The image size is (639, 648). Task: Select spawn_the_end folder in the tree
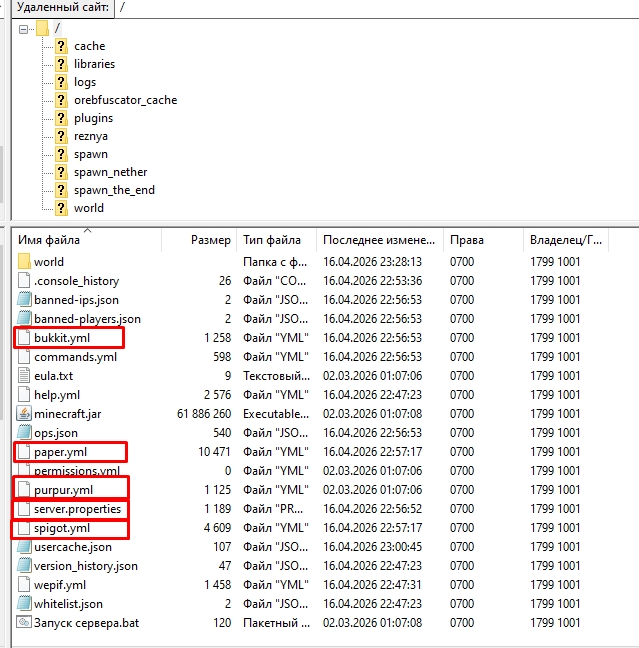click(x=114, y=190)
